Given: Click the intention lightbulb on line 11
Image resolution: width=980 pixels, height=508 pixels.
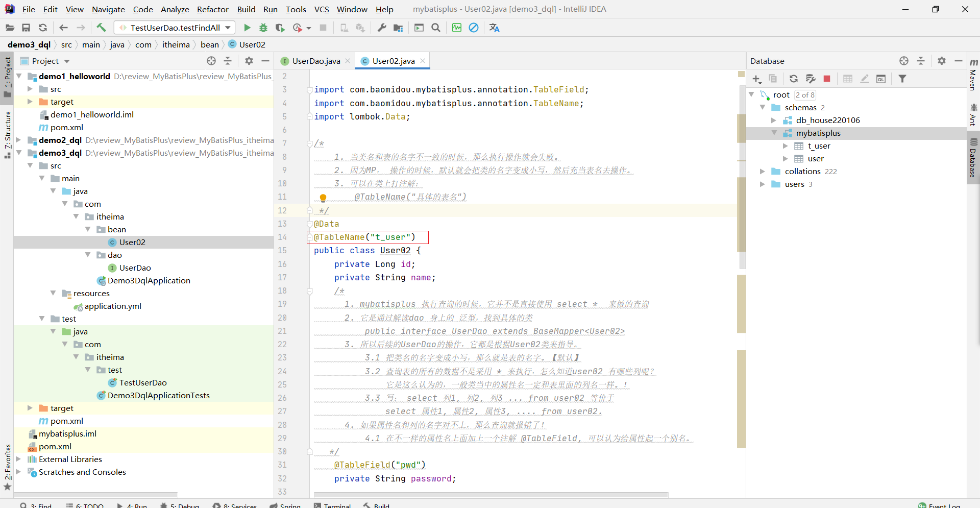Looking at the screenshot, I should coord(323,198).
